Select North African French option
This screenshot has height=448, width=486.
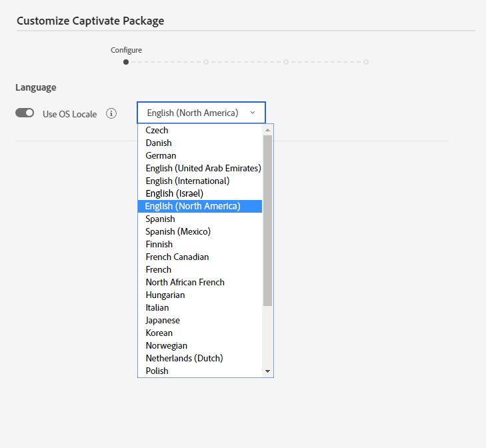pos(185,282)
